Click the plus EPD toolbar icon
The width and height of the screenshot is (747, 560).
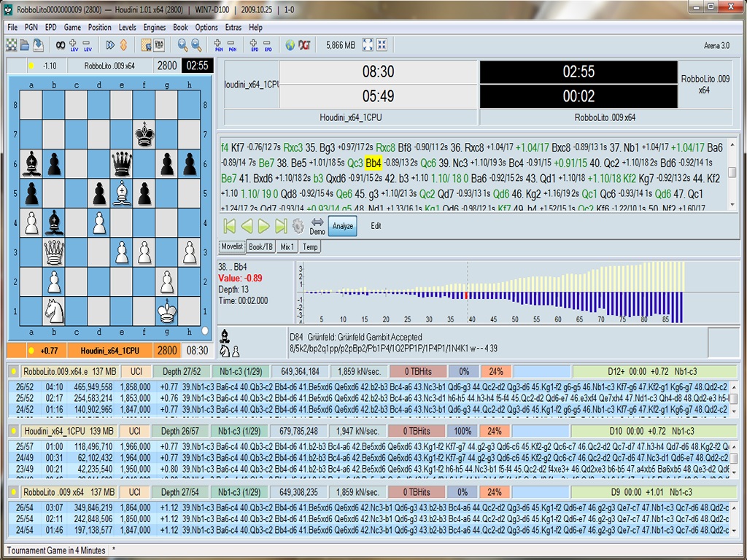point(255,44)
